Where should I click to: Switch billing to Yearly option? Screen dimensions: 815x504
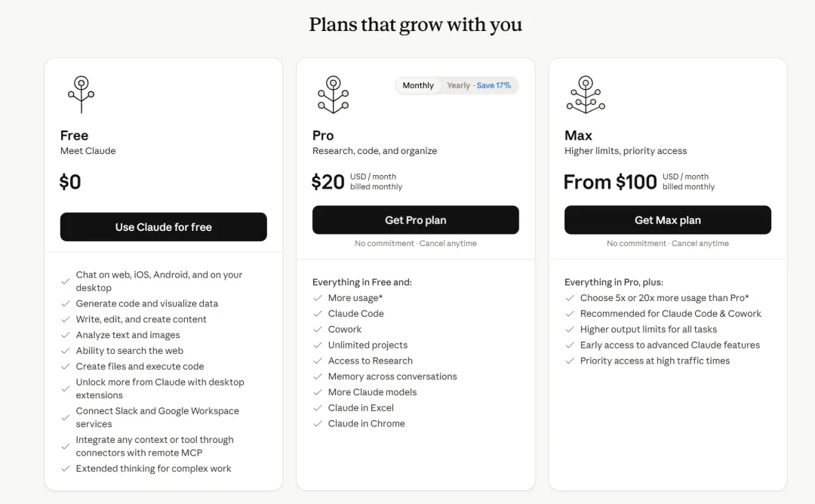458,85
